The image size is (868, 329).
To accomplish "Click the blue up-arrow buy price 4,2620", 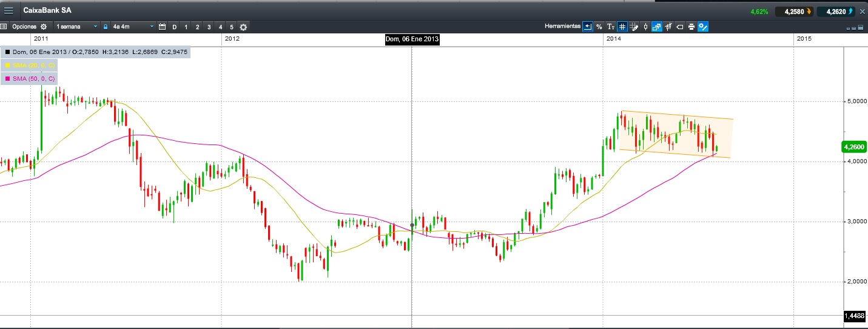I will click(836, 12).
